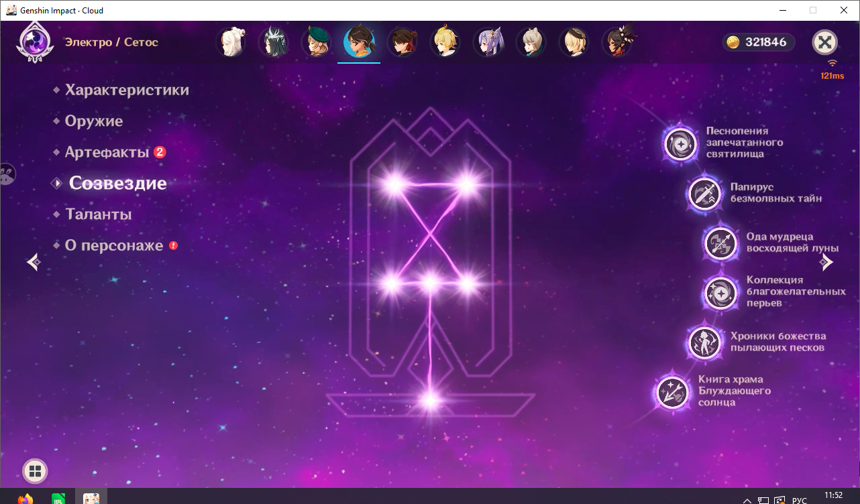The height and width of the screenshot is (504, 860).
Task: Open Firefox from the Windows taskbar
Action: pyautogui.click(x=25, y=499)
